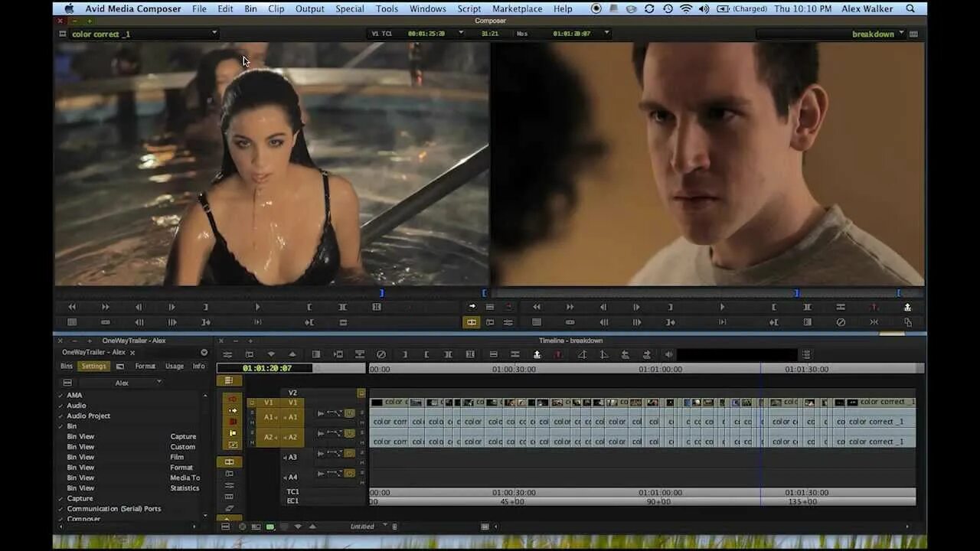
Task: Toggle the V1 source track selector
Action: pos(269,403)
